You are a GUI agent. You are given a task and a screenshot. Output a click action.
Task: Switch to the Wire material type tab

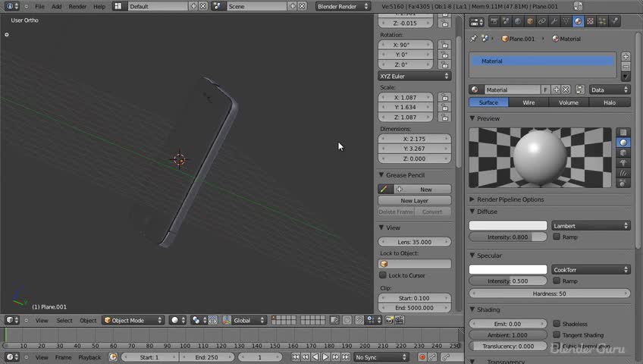tap(529, 102)
